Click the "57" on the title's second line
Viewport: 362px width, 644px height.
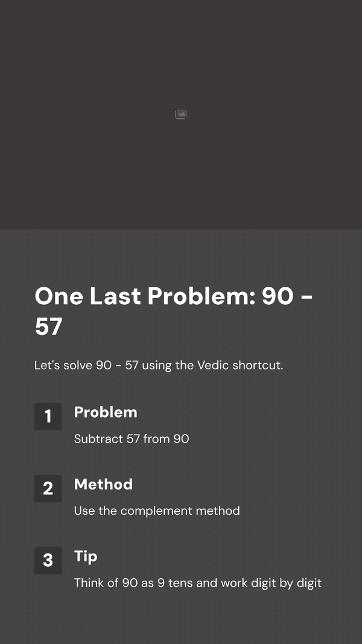(48, 327)
